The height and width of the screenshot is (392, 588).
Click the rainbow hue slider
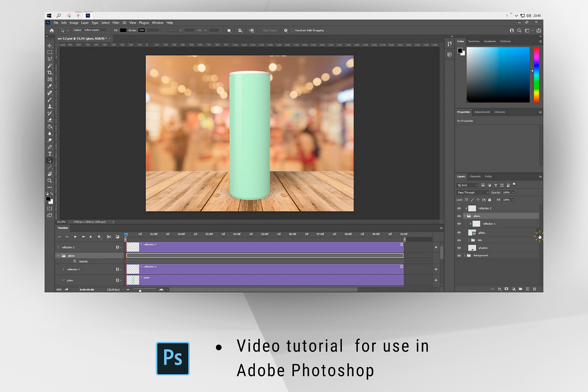coord(536,74)
